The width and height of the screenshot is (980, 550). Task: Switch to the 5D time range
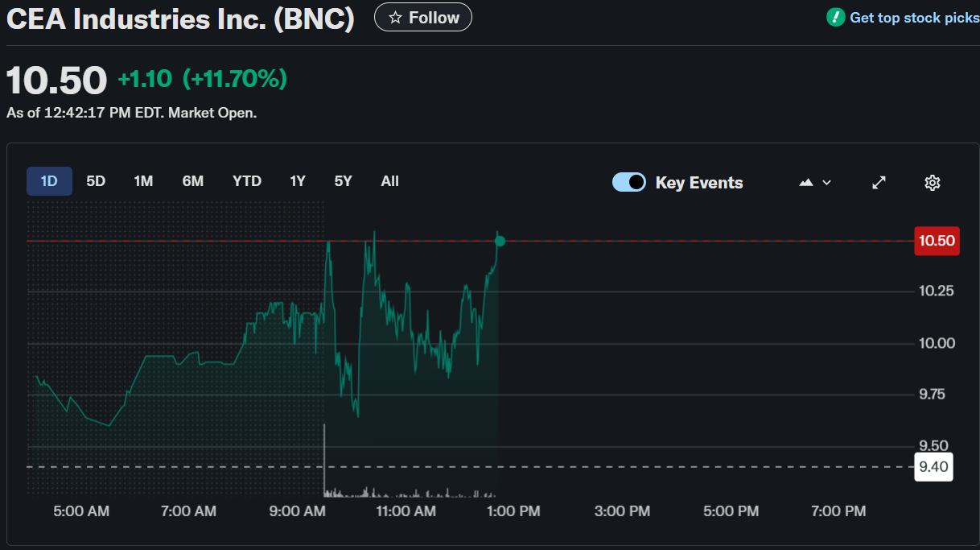pos(96,181)
